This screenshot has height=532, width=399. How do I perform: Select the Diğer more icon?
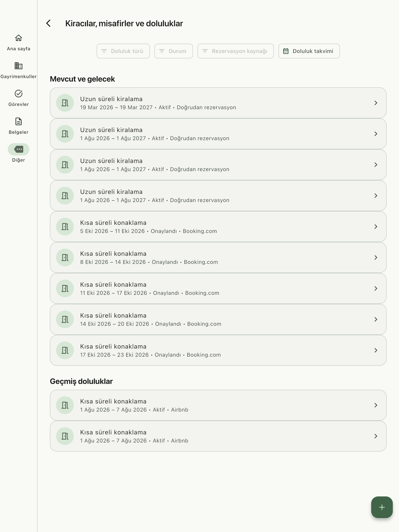[x=19, y=149]
